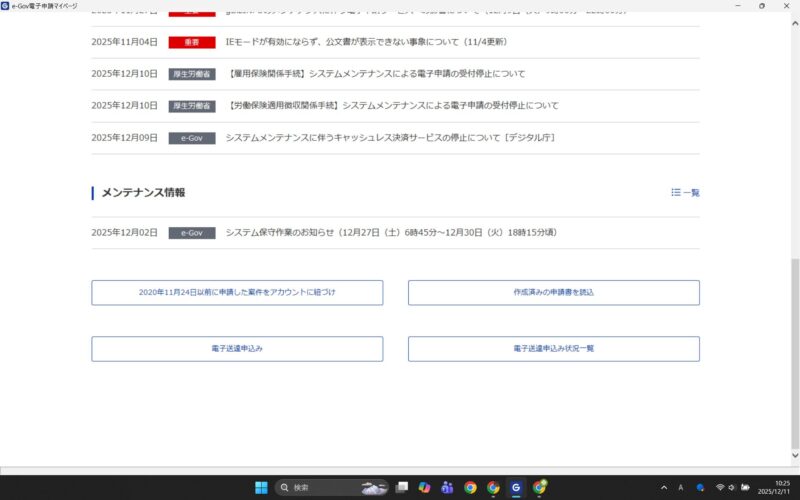Click 作成済みの申請書を読込 button
The width and height of the screenshot is (800, 500).
pyautogui.click(x=554, y=293)
